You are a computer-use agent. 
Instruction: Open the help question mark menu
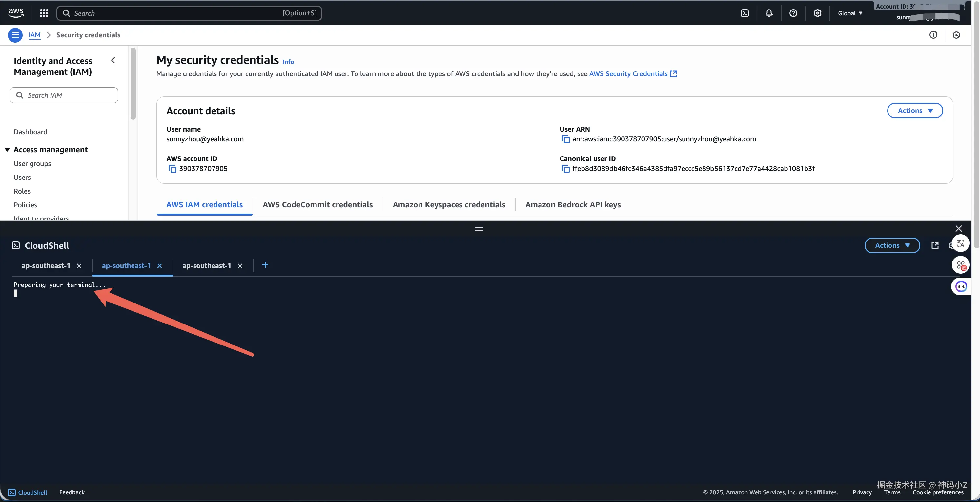coord(793,13)
